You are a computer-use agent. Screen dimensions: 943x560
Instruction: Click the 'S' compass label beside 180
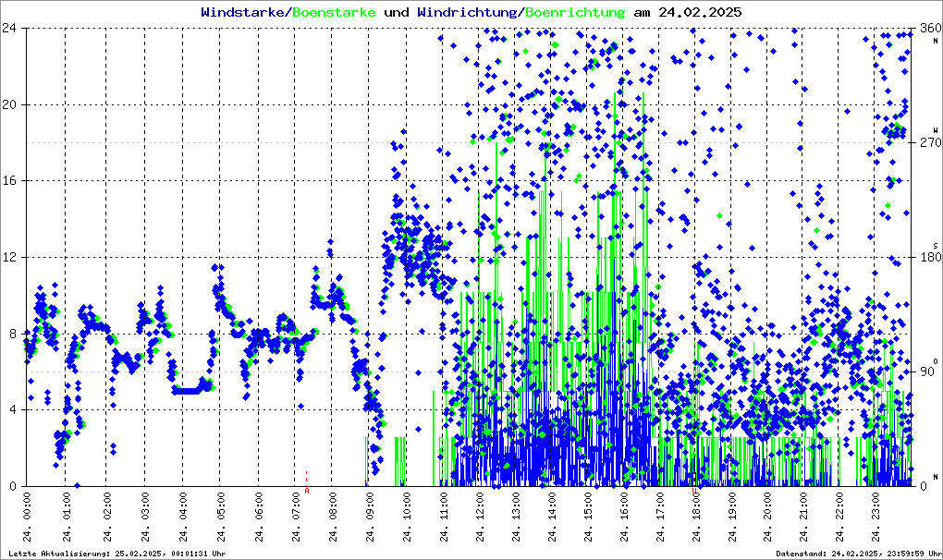click(936, 246)
